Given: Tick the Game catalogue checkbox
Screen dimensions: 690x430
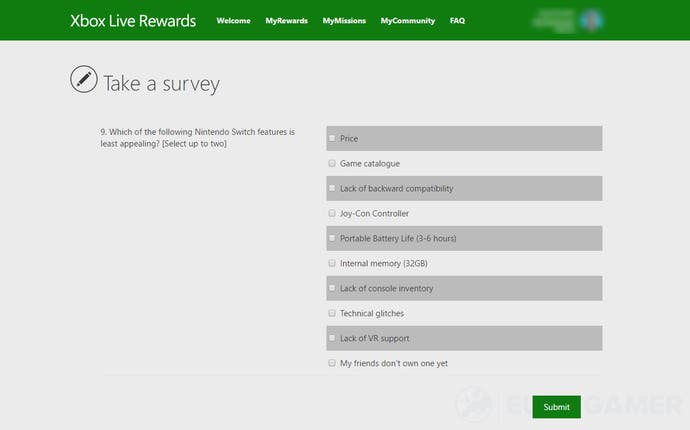Looking at the screenshot, I should (x=332, y=163).
